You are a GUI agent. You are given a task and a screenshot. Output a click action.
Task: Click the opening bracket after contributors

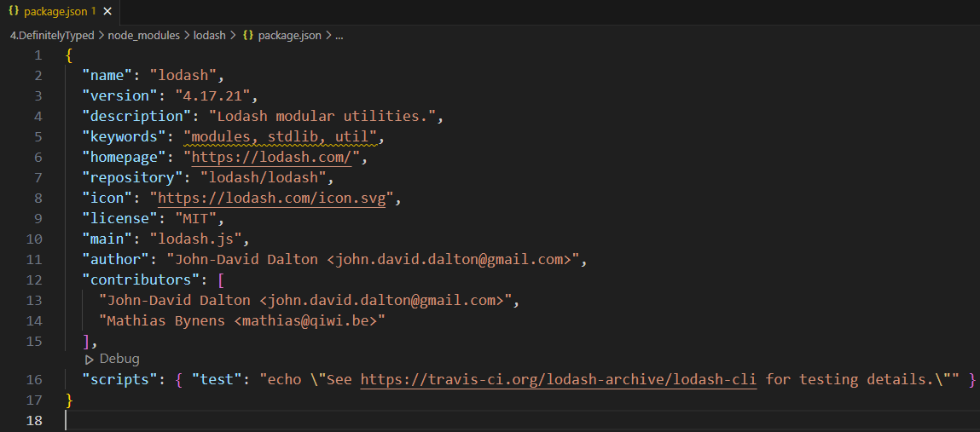coord(221,279)
